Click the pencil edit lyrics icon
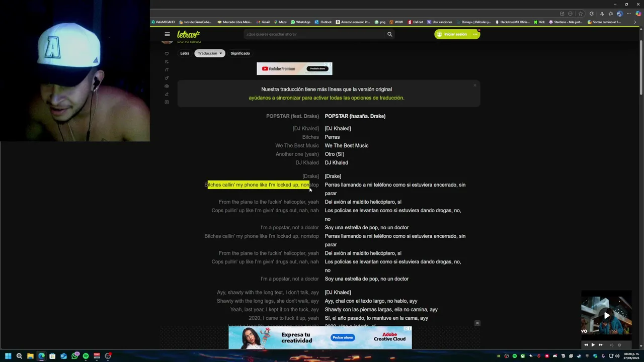 167,94
